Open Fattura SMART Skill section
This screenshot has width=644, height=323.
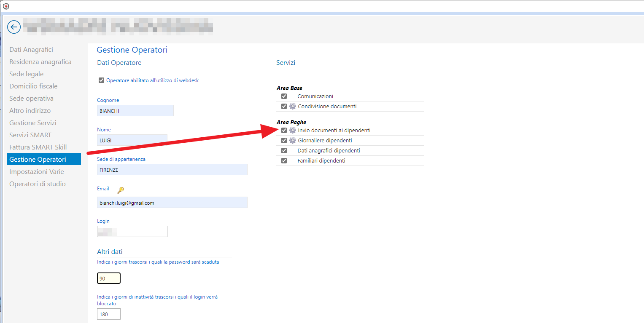(x=38, y=147)
